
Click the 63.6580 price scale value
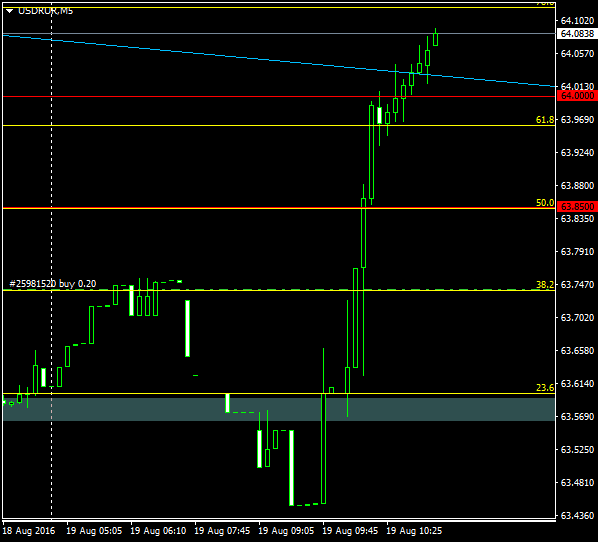pyautogui.click(x=577, y=351)
